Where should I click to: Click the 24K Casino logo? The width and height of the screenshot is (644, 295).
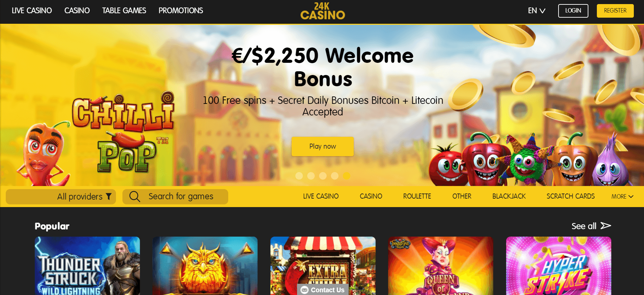(x=323, y=11)
